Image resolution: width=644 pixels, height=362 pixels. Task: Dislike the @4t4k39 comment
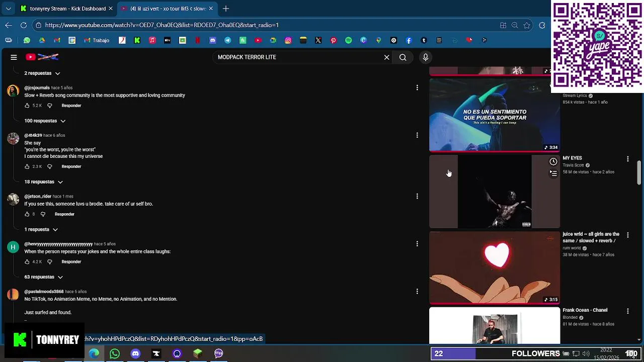point(49,166)
